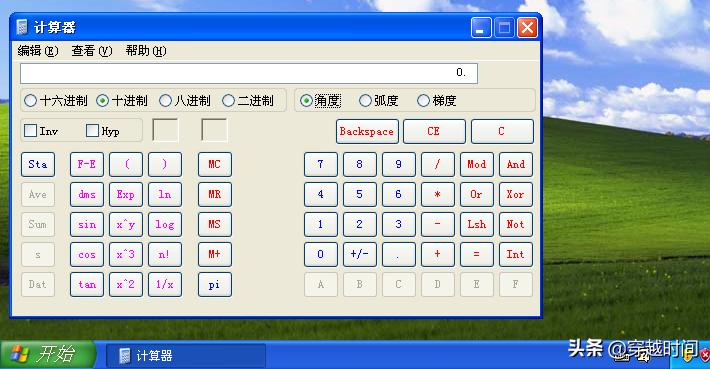The height and width of the screenshot is (369, 710).
Task: Click the digit 0 key
Action: click(321, 254)
